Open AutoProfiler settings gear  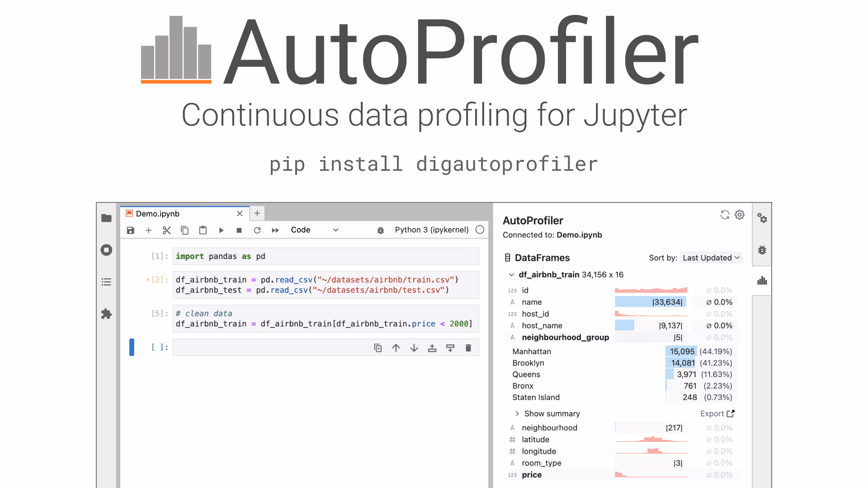(x=740, y=215)
